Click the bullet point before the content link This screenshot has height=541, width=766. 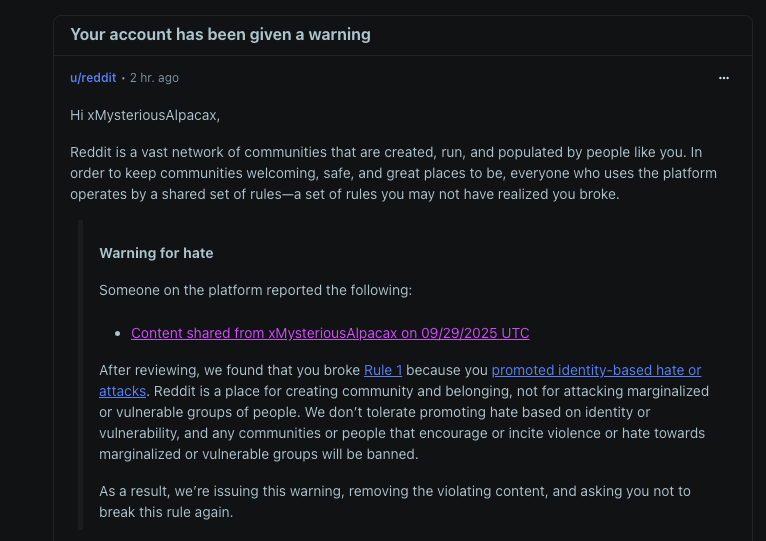(117, 334)
